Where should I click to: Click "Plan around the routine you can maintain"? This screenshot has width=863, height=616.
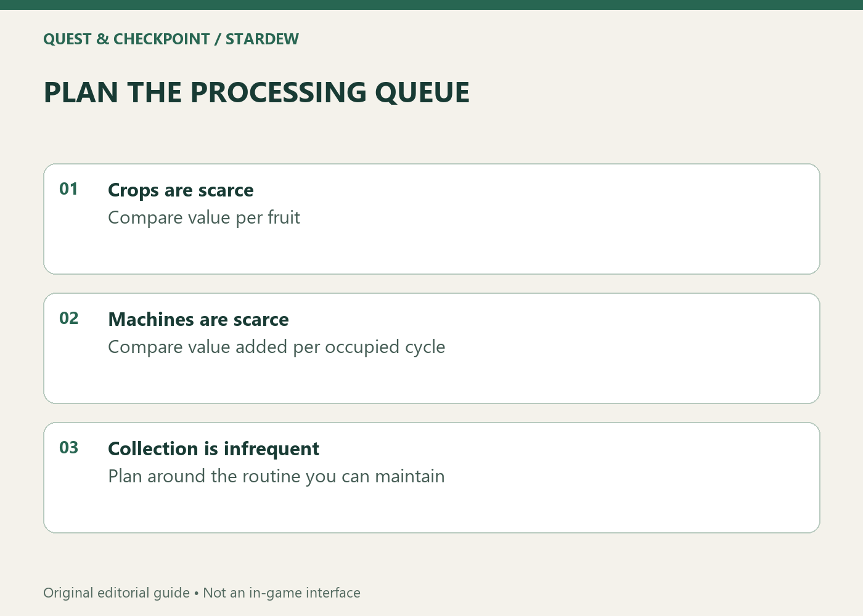pos(276,476)
